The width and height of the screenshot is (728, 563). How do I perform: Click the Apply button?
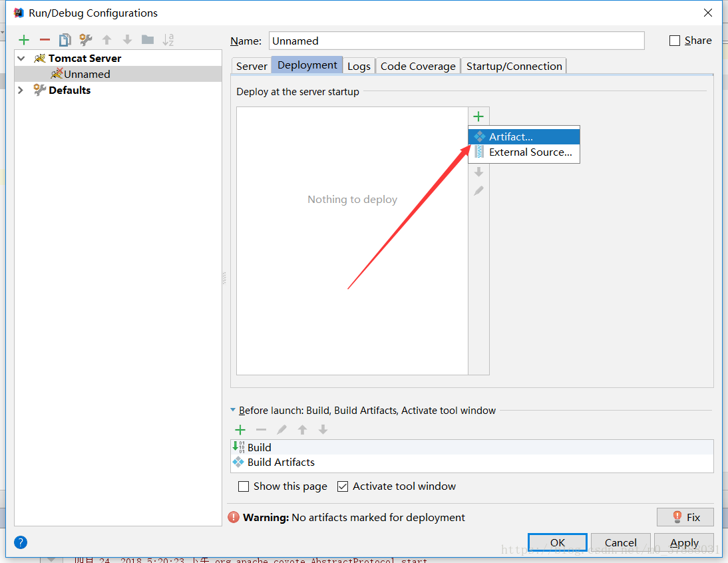point(684,542)
